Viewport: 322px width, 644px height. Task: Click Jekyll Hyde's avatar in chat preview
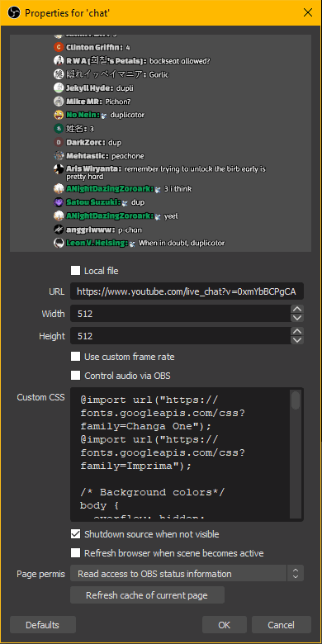[59, 88]
